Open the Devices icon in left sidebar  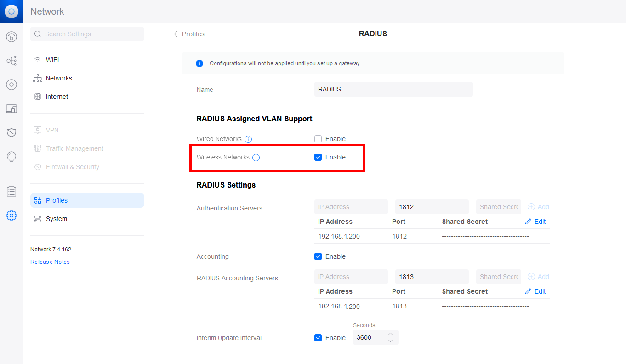pos(11,108)
